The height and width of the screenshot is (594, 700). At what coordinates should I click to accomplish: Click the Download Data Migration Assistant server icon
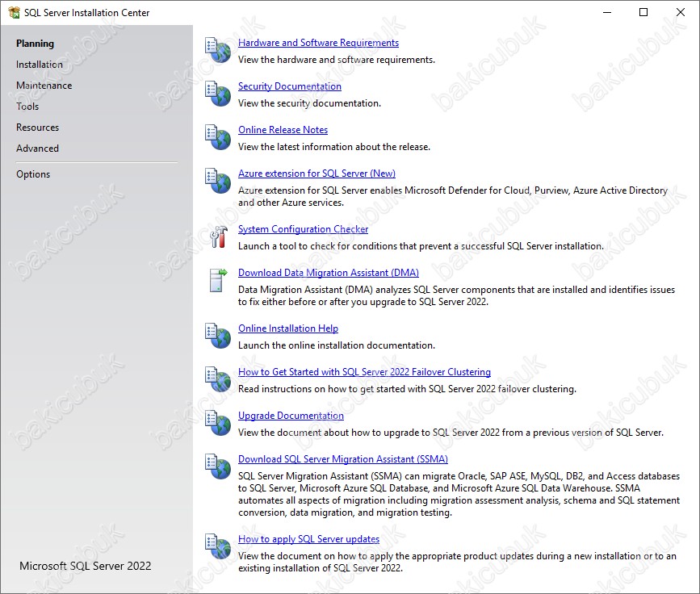218,280
